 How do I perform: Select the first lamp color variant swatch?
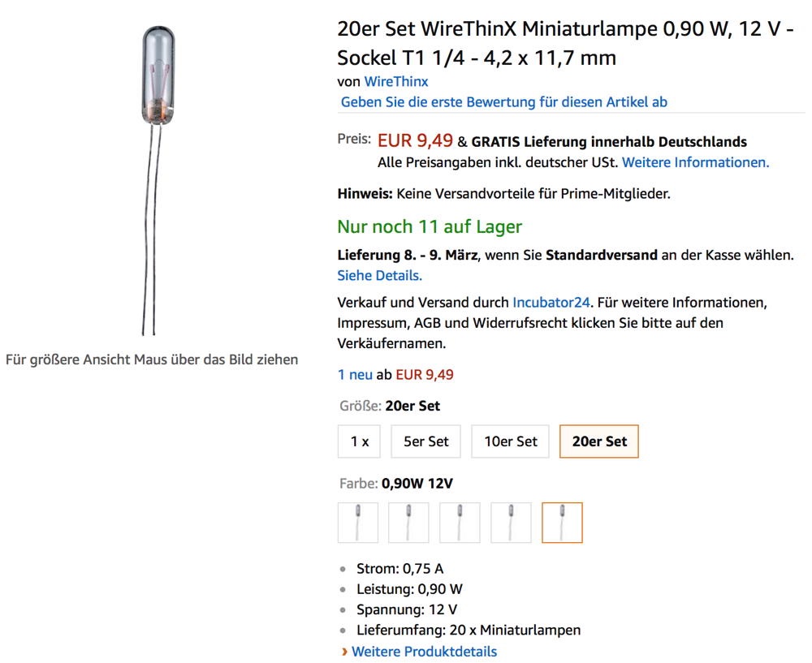click(358, 523)
